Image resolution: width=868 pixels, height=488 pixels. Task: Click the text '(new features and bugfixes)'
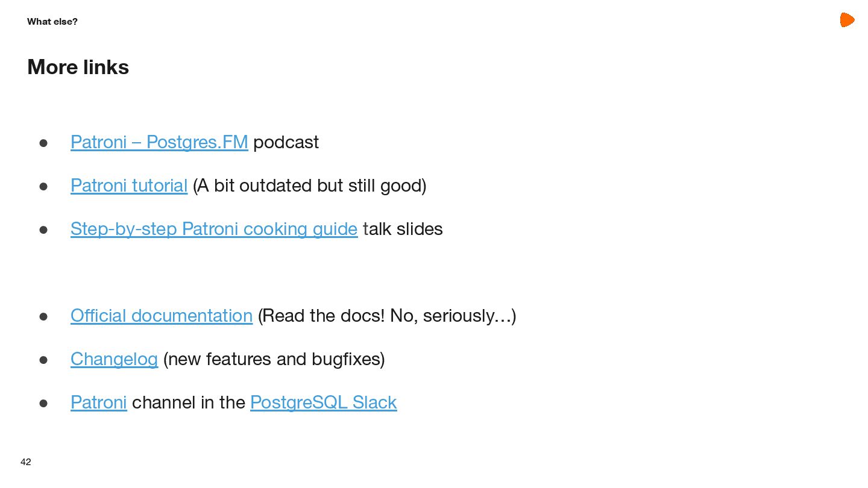(x=274, y=359)
